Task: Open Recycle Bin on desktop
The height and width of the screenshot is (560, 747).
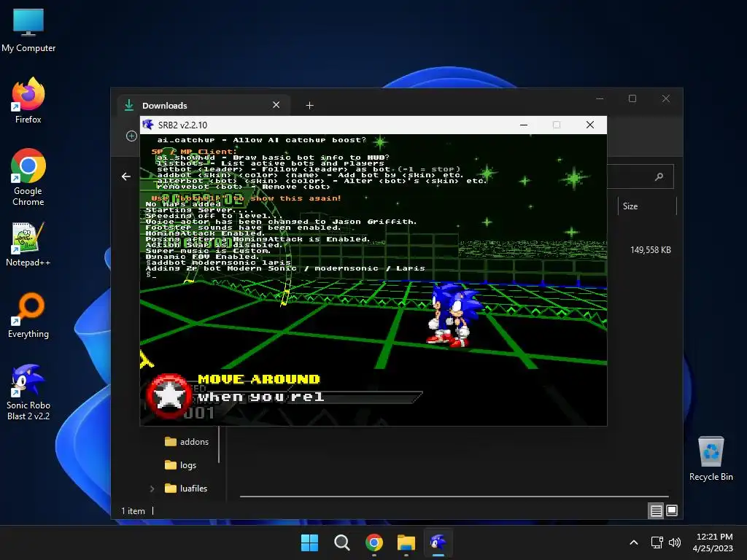Action: point(711,459)
